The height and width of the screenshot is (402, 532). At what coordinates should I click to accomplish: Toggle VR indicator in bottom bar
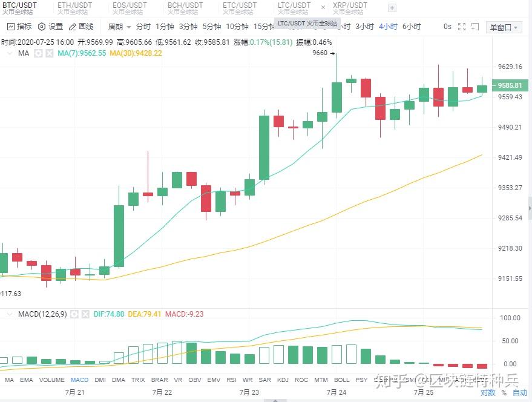(178, 380)
